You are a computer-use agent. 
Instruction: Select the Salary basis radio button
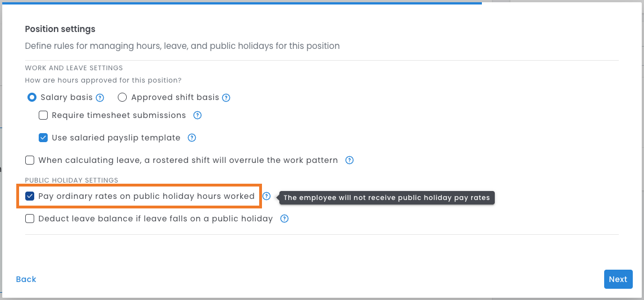33,97
